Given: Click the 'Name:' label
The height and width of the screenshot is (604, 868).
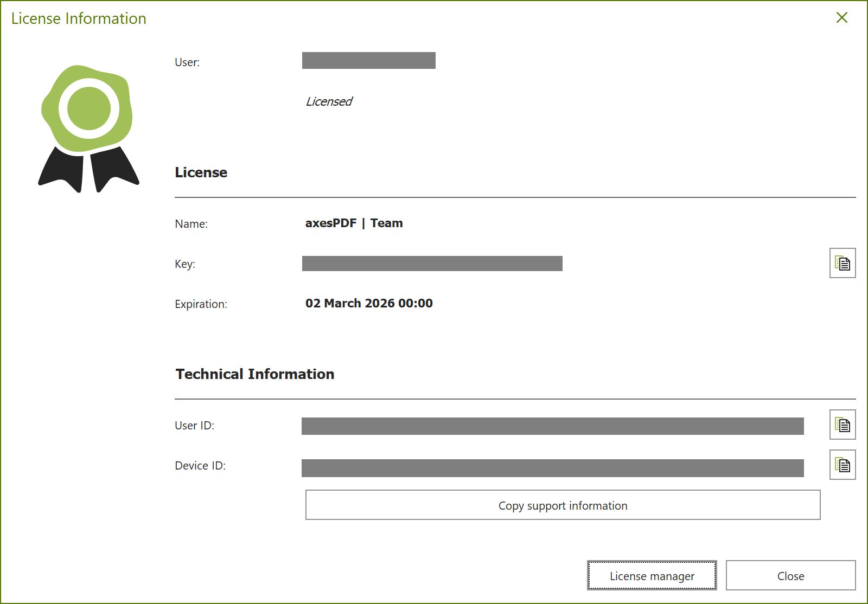Looking at the screenshot, I should [x=192, y=224].
